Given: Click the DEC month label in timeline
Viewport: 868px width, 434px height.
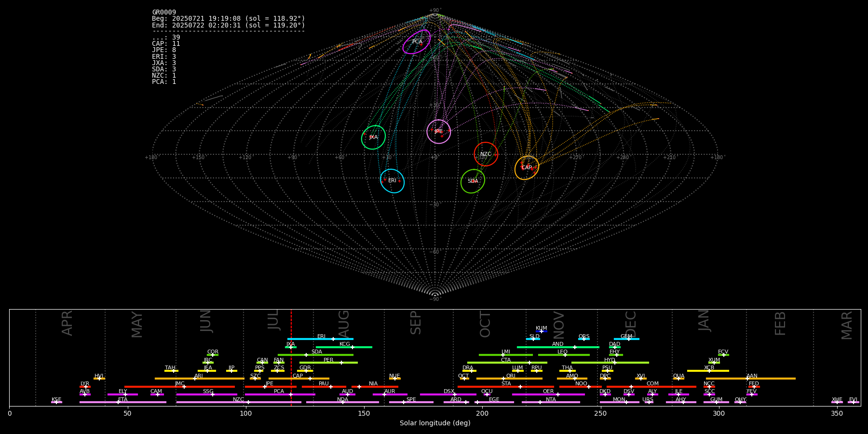Looking at the screenshot, I should pyautogui.click(x=631, y=324).
